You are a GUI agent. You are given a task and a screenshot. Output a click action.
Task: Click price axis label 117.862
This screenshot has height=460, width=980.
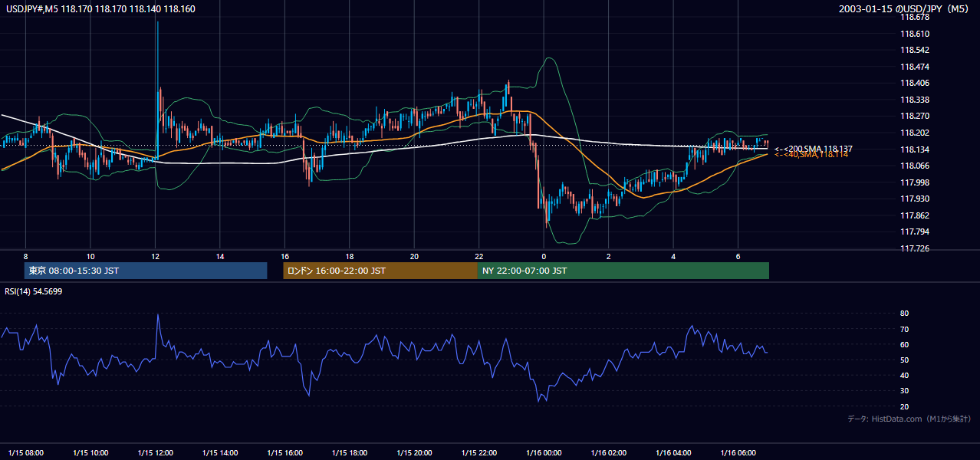(914, 215)
